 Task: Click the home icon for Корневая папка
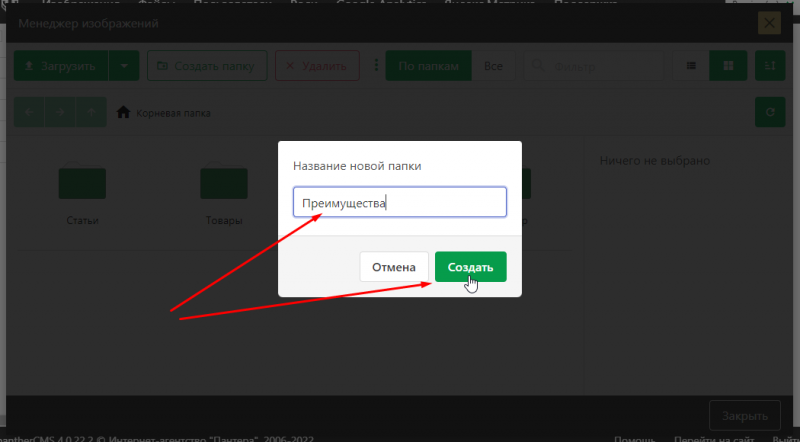pos(124,113)
